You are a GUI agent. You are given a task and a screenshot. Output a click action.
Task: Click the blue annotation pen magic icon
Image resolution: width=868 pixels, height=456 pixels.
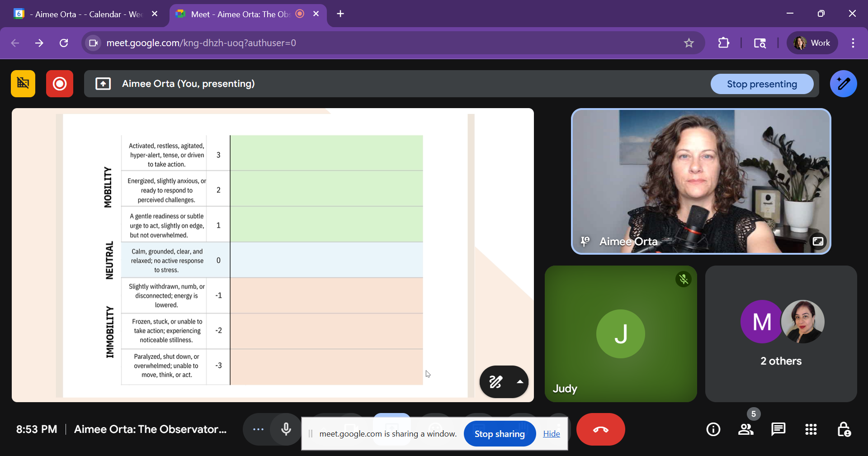point(844,84)
